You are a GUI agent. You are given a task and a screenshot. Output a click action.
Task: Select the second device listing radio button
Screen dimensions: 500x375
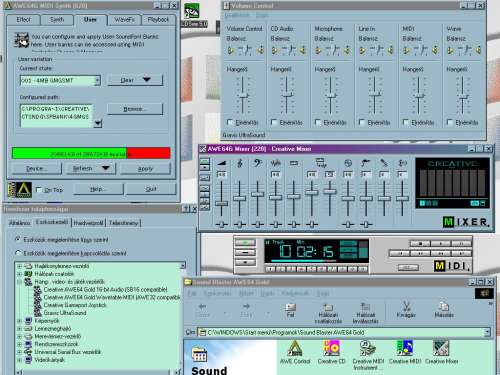18,253
